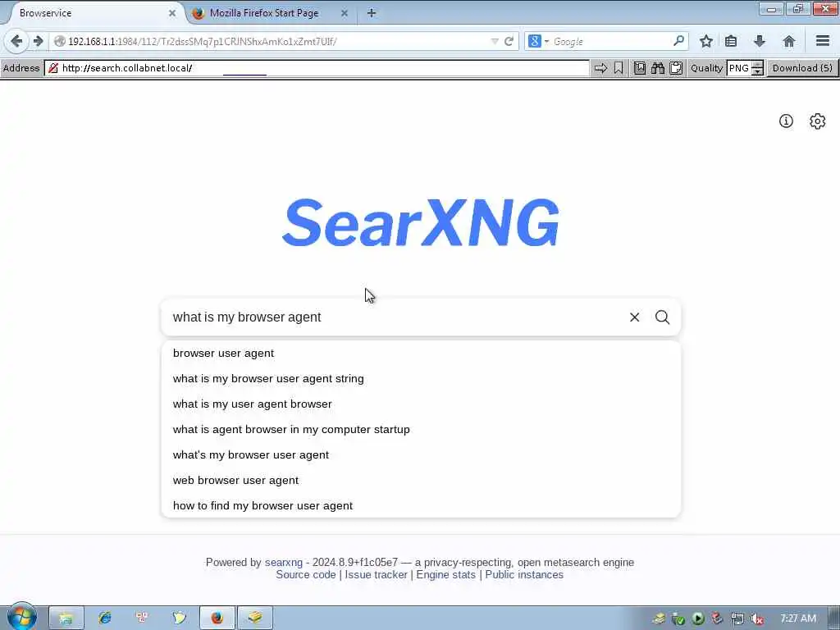This screenshot has height=630, width=840.
Task: Adjust the PNG quality stepper
Action: pyautogui.click(x=757, y=68)
